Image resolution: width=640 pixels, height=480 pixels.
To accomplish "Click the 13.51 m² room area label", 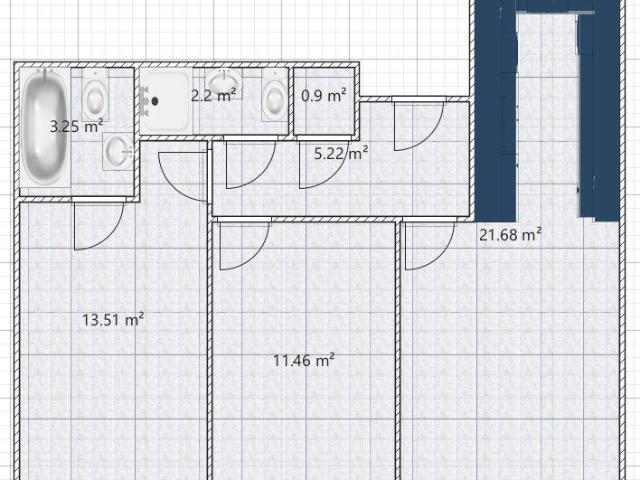I will (x=113, y=319).
